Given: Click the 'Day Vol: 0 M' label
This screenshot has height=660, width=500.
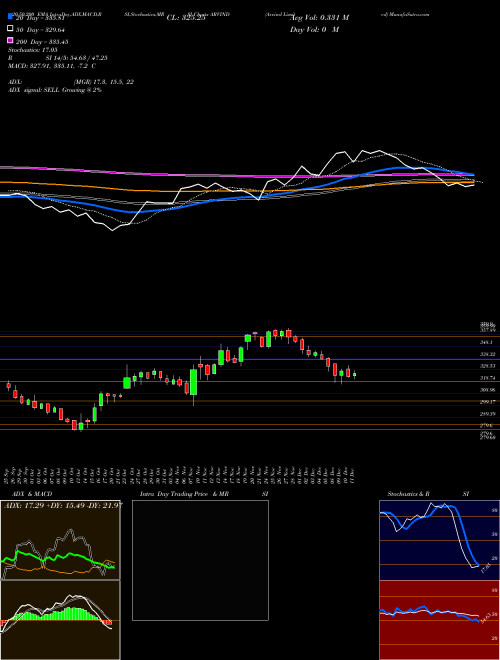Looking at the screenshot, I should (x=314, y=30).
